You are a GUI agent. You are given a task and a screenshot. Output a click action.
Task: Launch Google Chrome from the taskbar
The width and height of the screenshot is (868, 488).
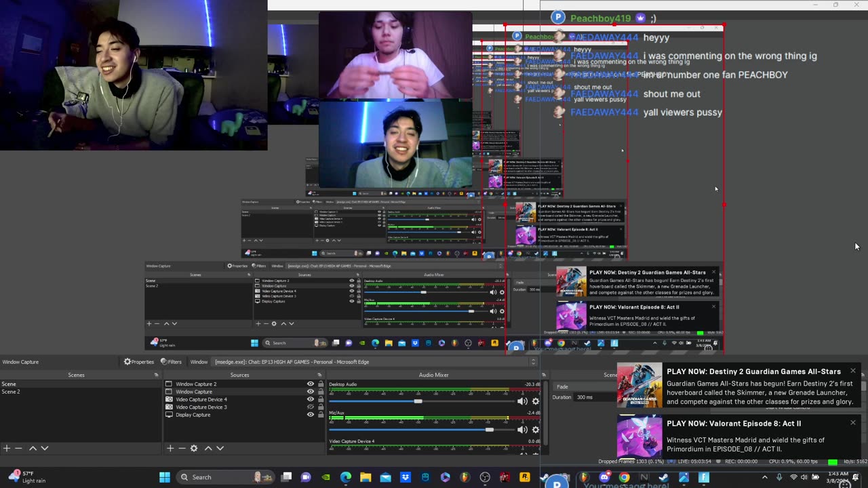click(624, 477)
